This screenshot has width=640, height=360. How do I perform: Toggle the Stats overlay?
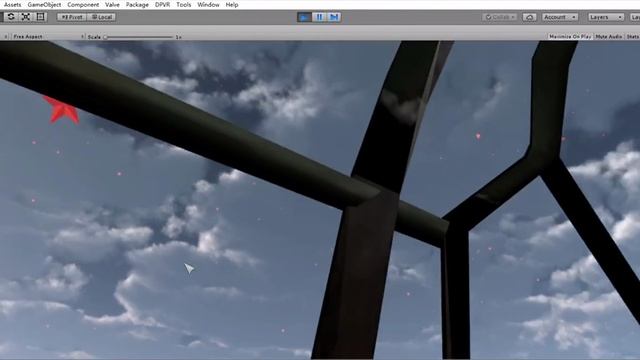(632, 37)
